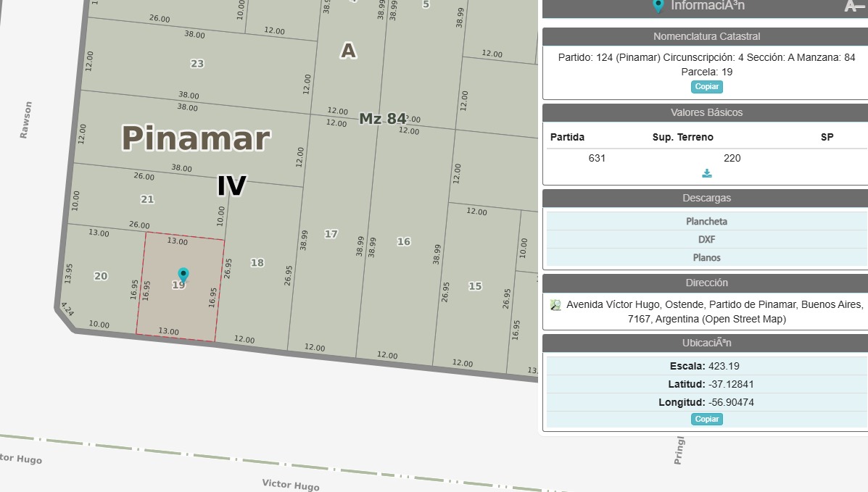Collapse the info panel with the top-right icon

click(x=855, y=6)
